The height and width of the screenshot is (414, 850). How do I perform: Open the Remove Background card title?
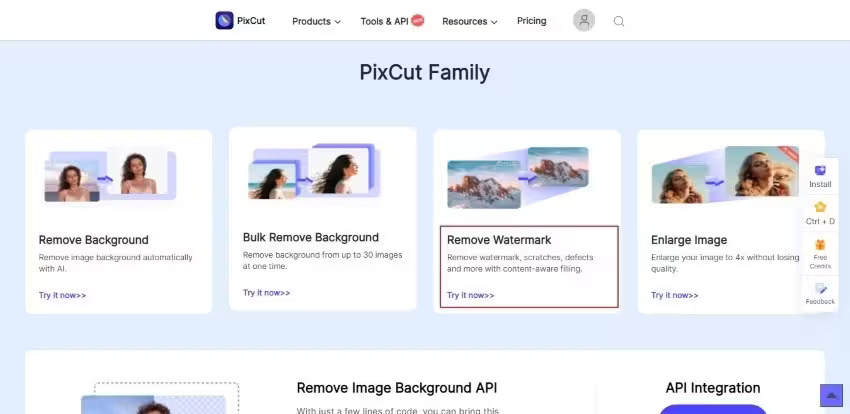[93, 240]
